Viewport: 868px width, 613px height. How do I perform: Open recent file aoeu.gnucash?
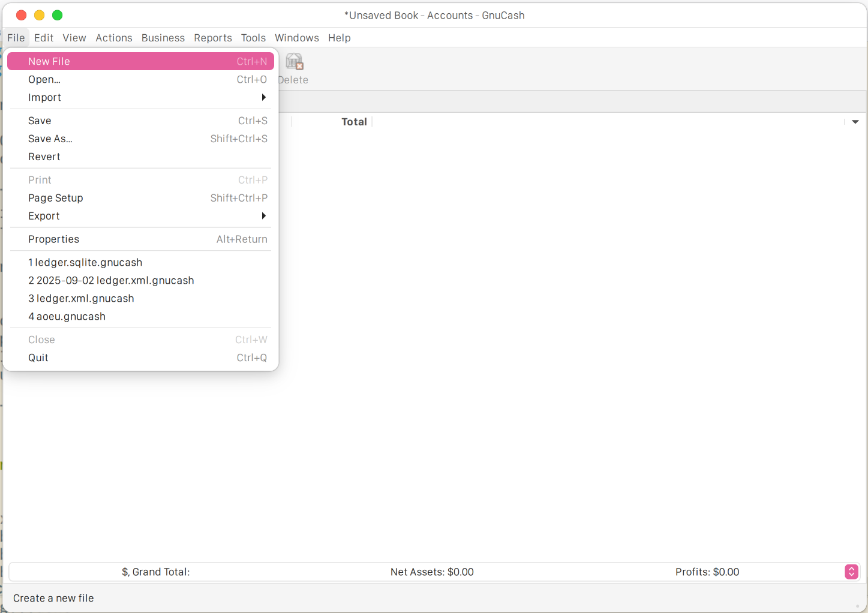(67, 316)
